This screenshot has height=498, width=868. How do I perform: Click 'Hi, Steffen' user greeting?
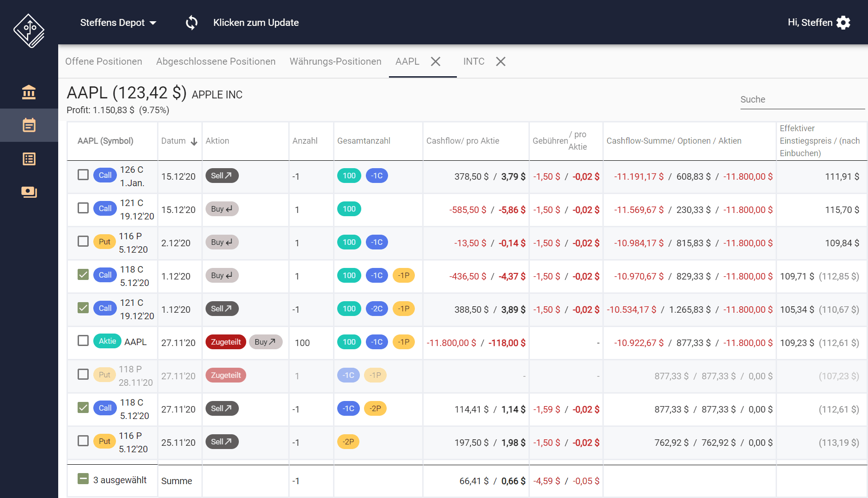click(x=810, y=23)
